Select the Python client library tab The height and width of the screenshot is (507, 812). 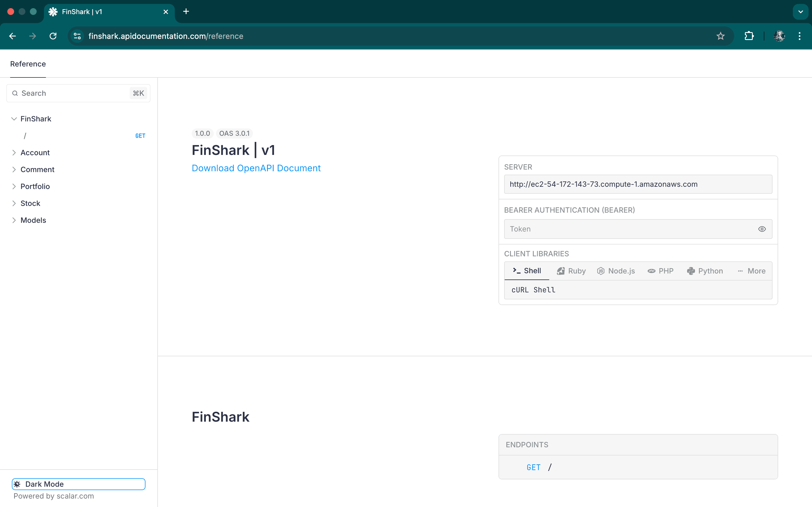point(705,271)
